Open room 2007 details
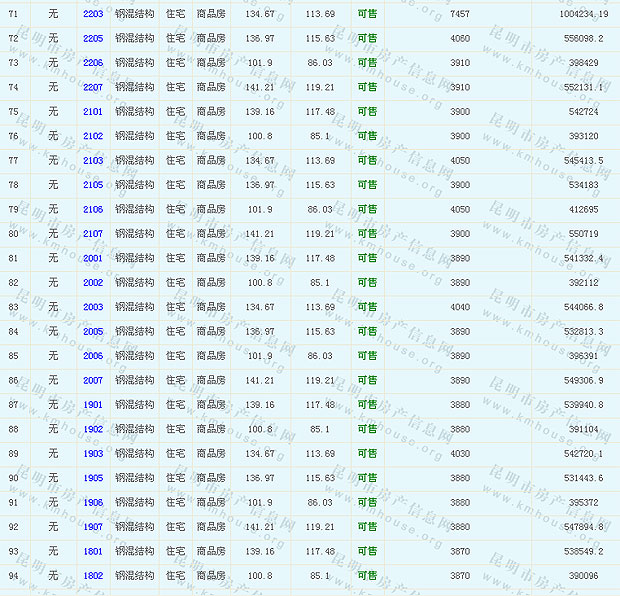The image size is (620, 596). click(x=93, y=380)
